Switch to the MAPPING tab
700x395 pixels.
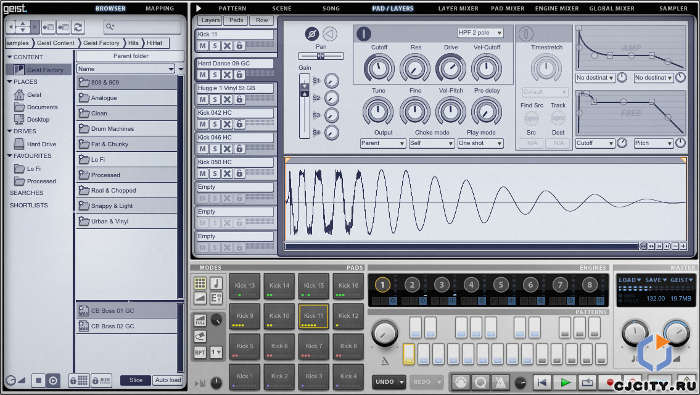tap(159, 8)
